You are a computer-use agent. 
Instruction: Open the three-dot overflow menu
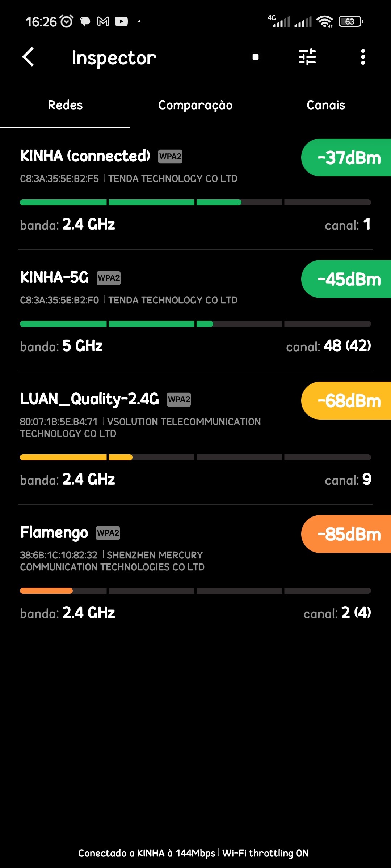coord(363,57)
